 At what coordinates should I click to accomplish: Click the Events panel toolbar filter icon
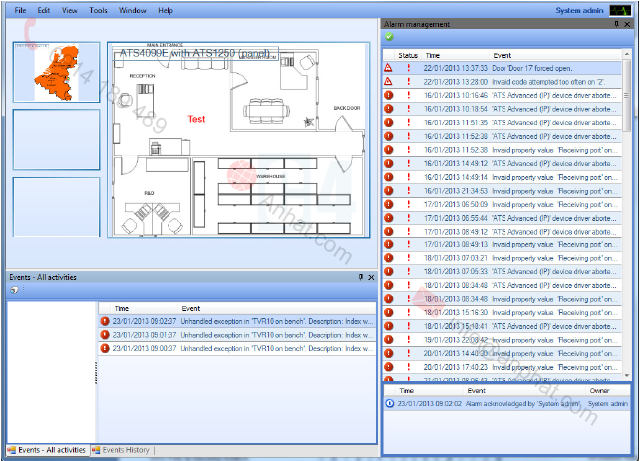(x=14, y=290)
